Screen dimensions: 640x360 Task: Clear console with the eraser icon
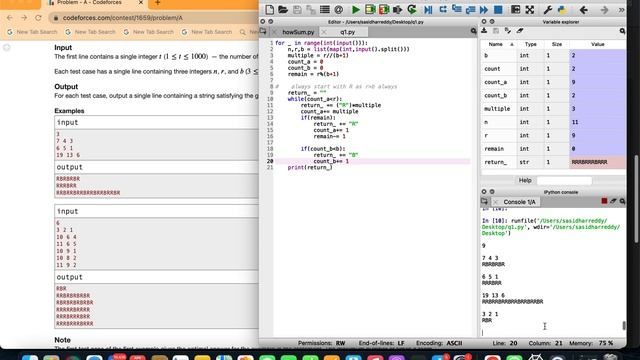click(x=613, y=201)
